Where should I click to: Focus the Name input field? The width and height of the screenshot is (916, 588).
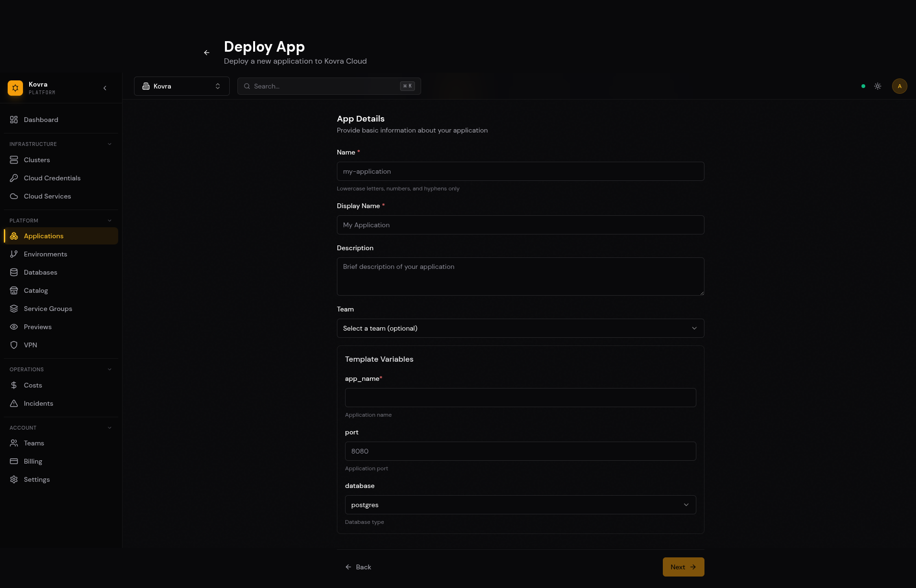click(x=520, y=171)
